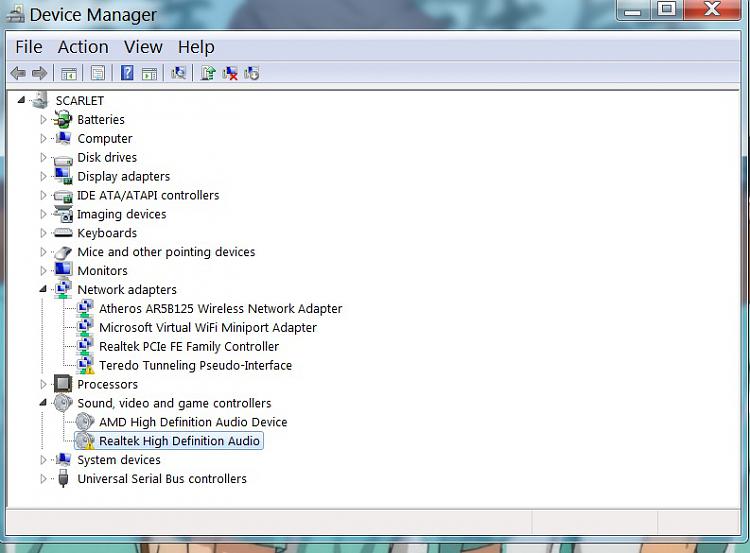Collapse the Network adapters arrow
This screenshot has width=750, height=553.
tap(43, 289)
